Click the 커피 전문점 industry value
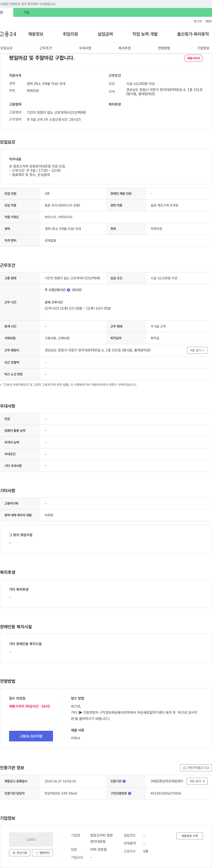Screen dimensions: 212x868 [x=98, y=849]
